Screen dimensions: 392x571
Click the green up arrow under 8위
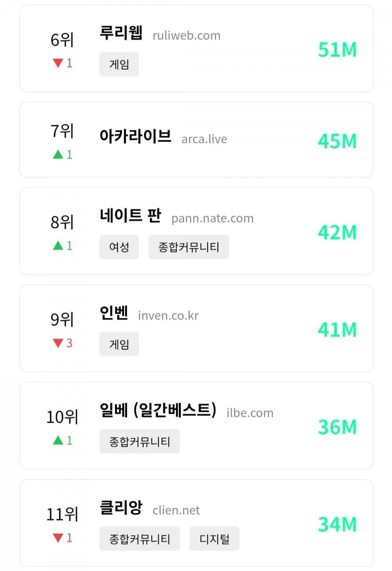point(58,246)
